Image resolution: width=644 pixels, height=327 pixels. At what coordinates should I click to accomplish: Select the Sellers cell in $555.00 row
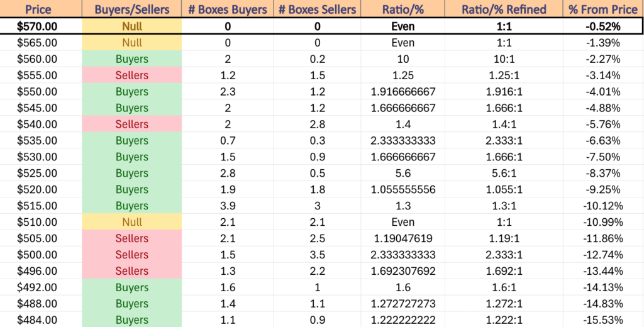pyautogui.click(x=132, y=75)
